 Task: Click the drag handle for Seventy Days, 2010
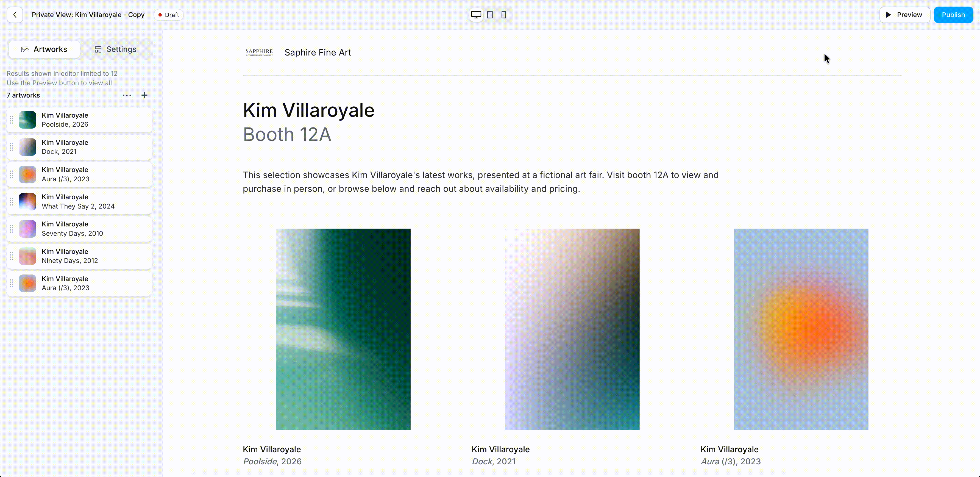pyautogui.click(x=12, y=229)
